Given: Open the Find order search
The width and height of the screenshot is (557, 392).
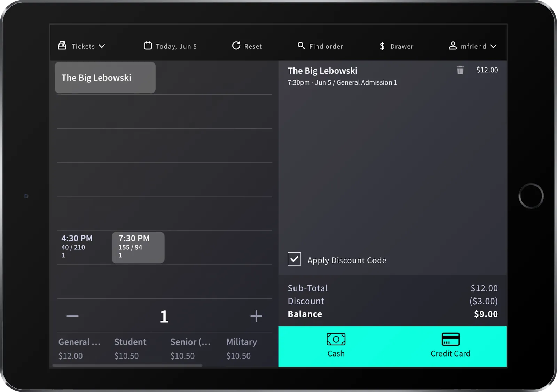Looking at the screenshot, I should point(320,46).
